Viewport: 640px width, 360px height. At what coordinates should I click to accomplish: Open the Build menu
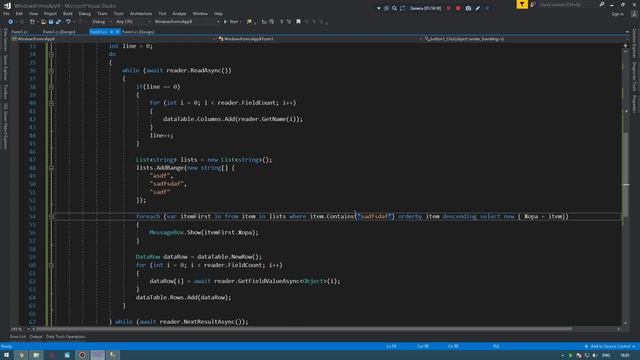[x=67, y=13]
